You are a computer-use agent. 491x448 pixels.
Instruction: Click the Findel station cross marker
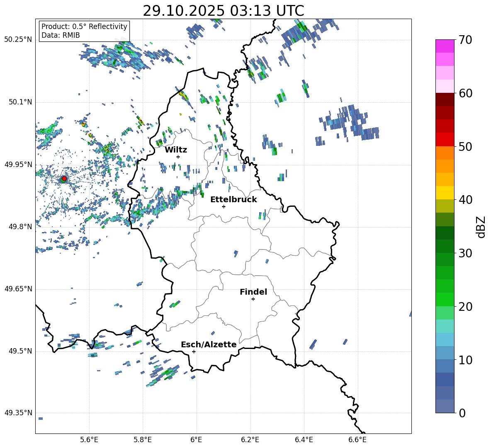pos(253,299)
